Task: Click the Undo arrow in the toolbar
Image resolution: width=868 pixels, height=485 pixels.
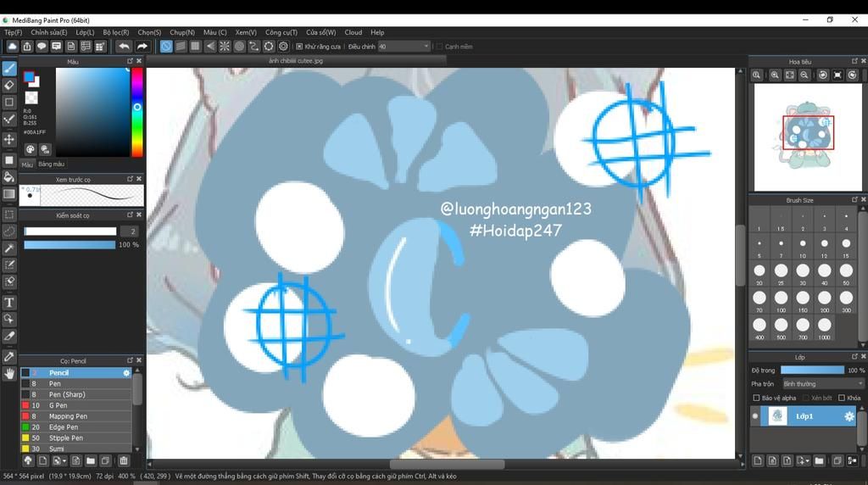Action: pos(124,47)
